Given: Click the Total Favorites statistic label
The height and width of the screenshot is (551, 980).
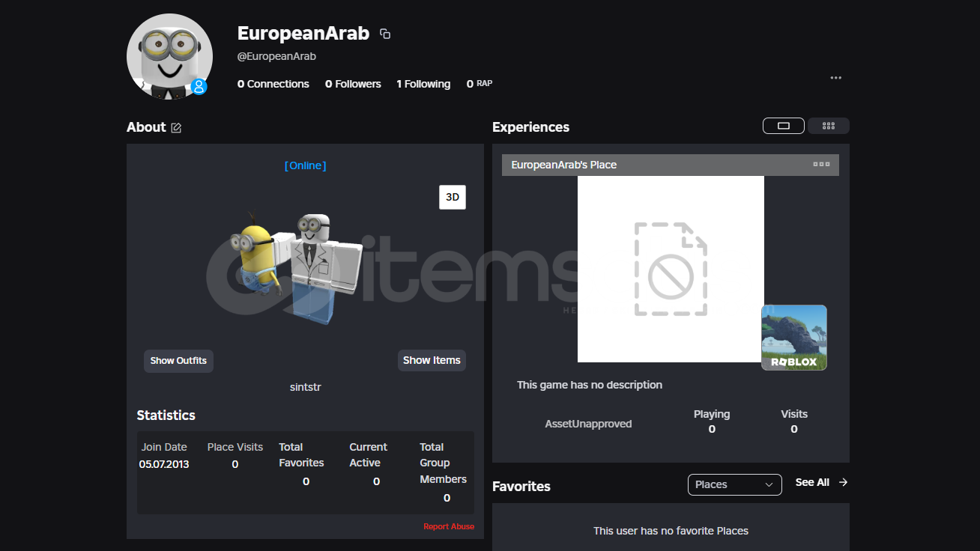Looking at the screenshot, I should click(x=302, y=455).
